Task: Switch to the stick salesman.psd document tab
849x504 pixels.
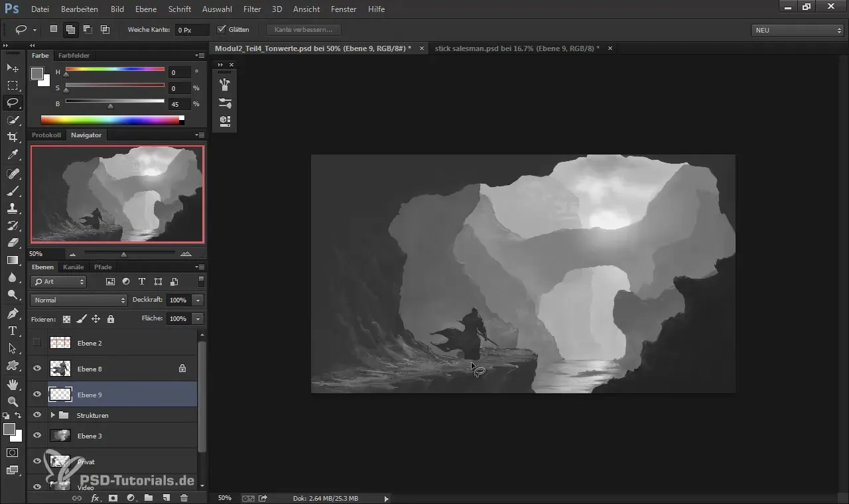Action: 517,48
